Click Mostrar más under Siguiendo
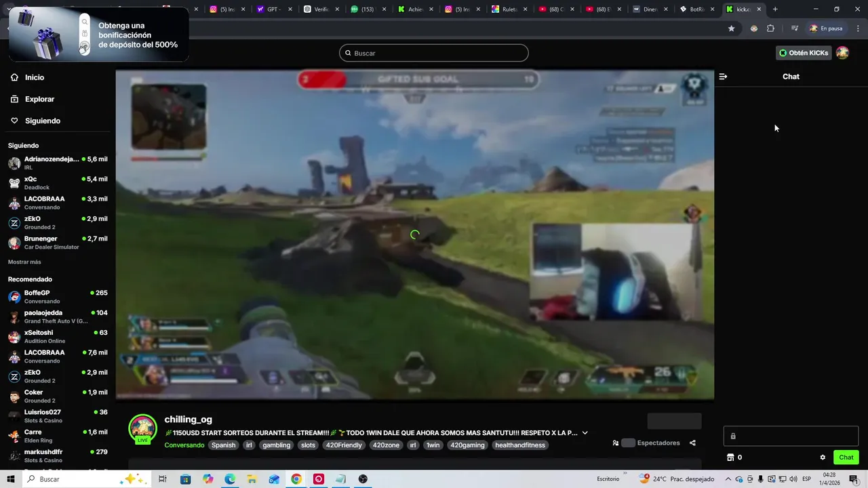Image resolution: width=868 pixels, height=488 pixels. [x=24, y=262]
